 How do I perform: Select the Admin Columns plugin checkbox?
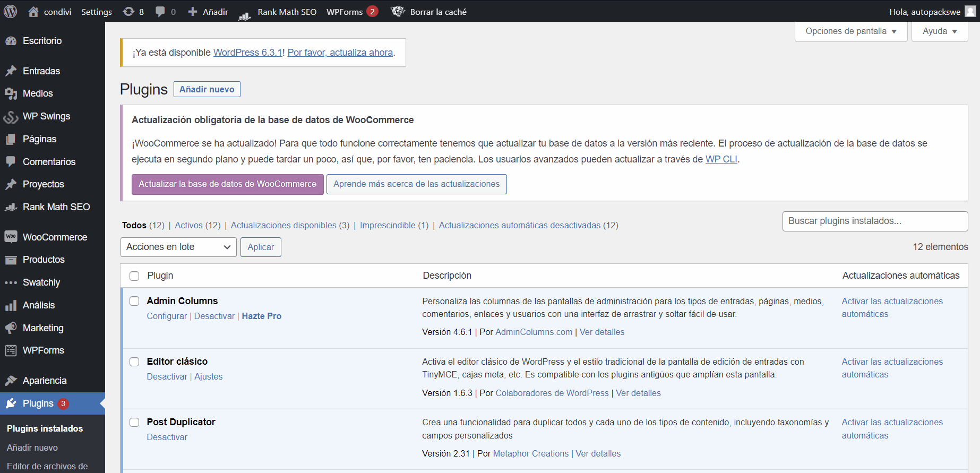click(x=134, y=301)
